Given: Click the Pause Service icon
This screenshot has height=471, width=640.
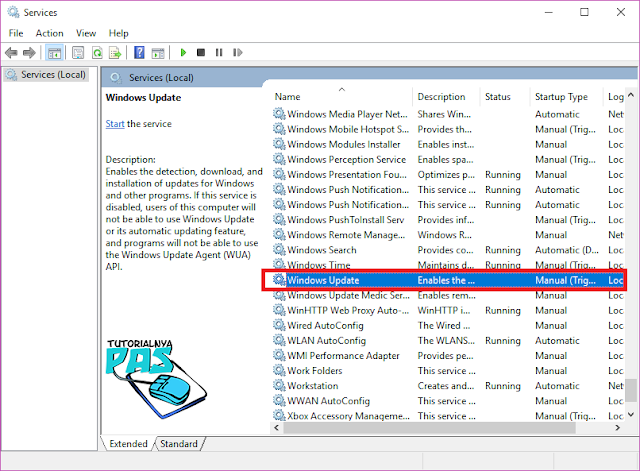Looking at the screenshot, I should [219, 52].
